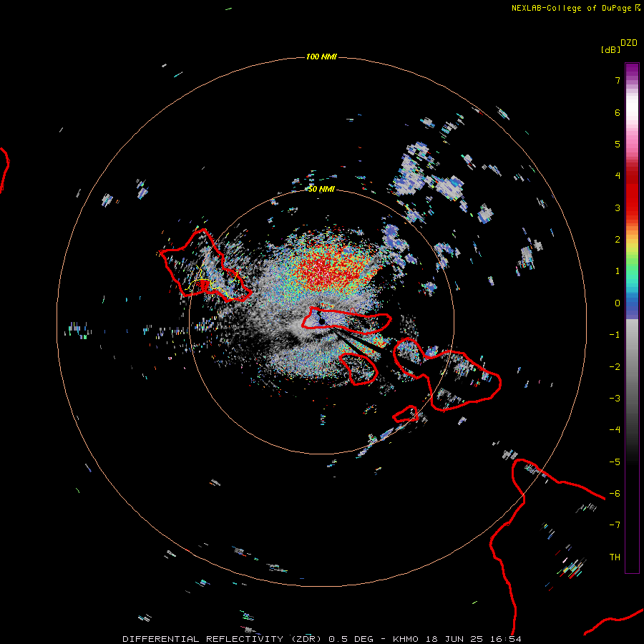Click the 100 NMI range ring label
This screenshot has height=644, width=644.
point(321,57)
